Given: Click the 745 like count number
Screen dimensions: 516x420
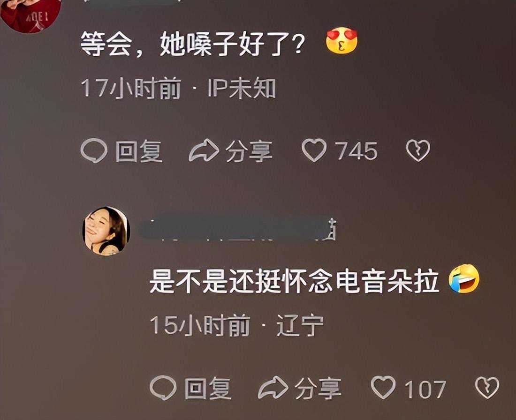Looking at the screenshot, I should [357, 151].
